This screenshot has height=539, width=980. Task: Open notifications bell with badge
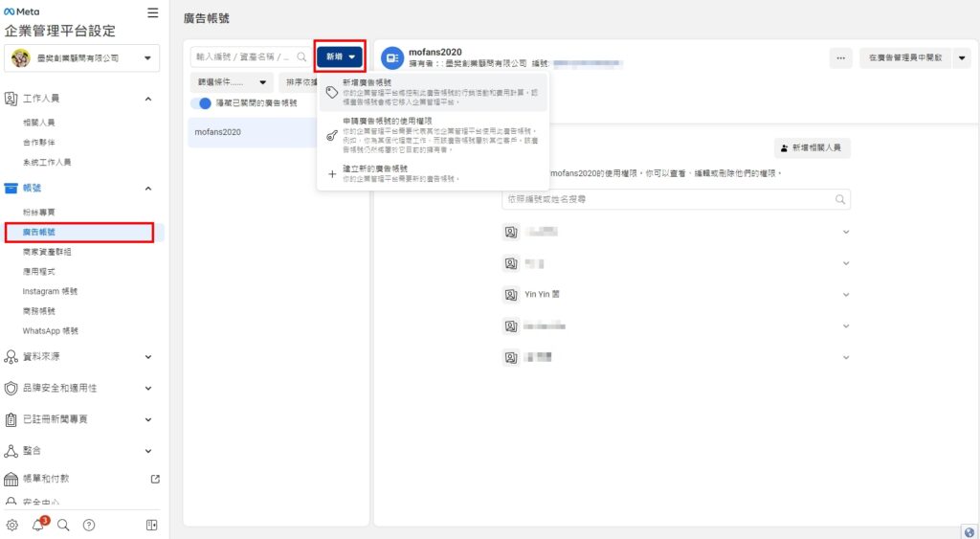(x=38, y=524)
